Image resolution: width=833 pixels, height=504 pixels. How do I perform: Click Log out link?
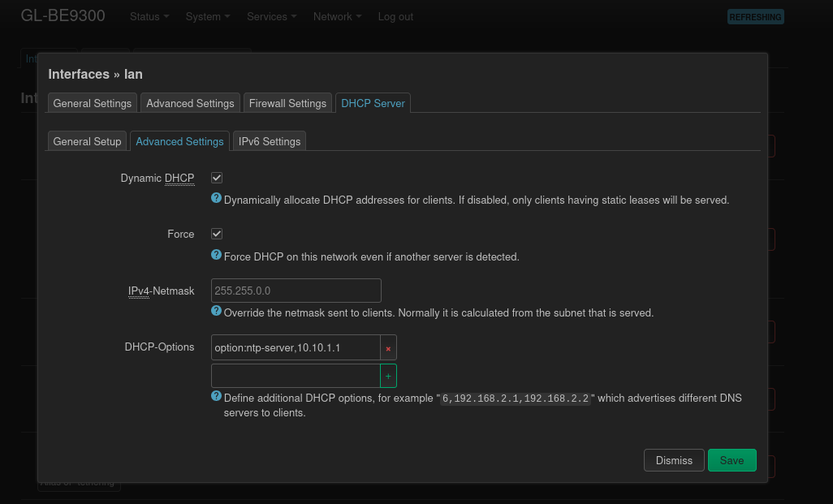(x=395, y=16)
